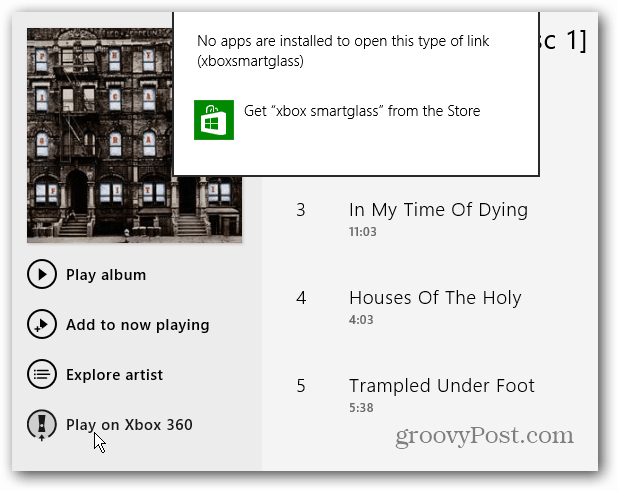Click the Explore artist list icon

pos(42,374)
